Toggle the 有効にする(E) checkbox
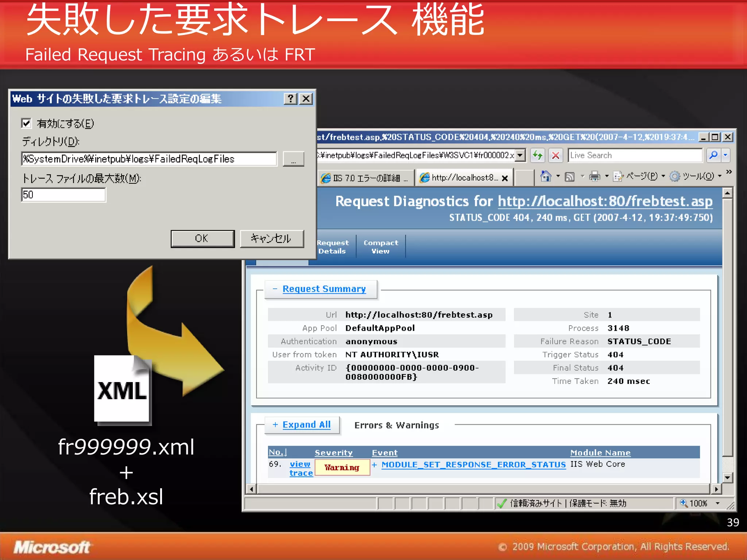 (x=26, y=123)
